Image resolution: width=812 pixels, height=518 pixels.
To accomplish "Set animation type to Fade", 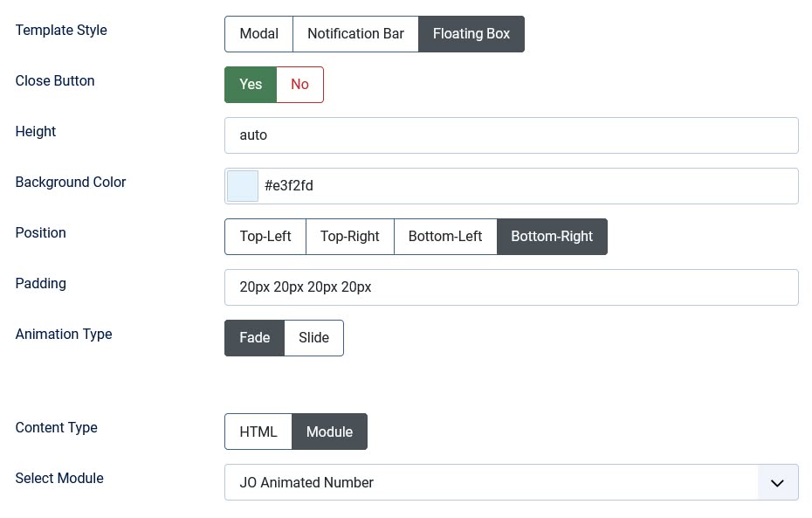I will point(254,337).
